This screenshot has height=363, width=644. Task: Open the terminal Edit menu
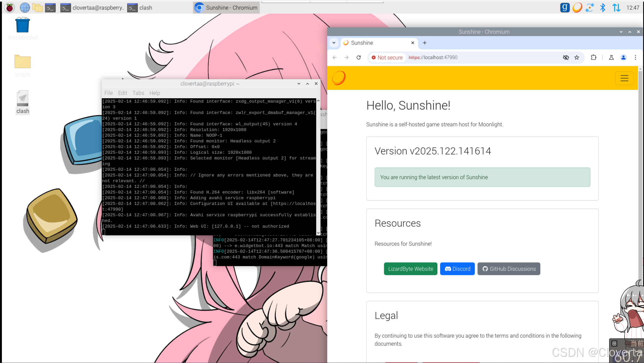(122, 93)
